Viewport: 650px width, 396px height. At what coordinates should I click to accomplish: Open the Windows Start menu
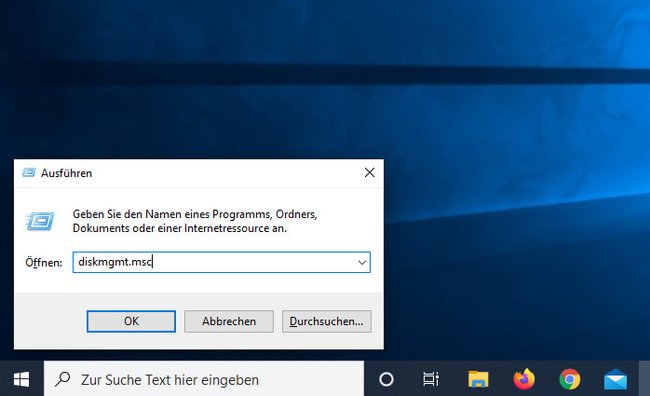click(x=21, y=379)
